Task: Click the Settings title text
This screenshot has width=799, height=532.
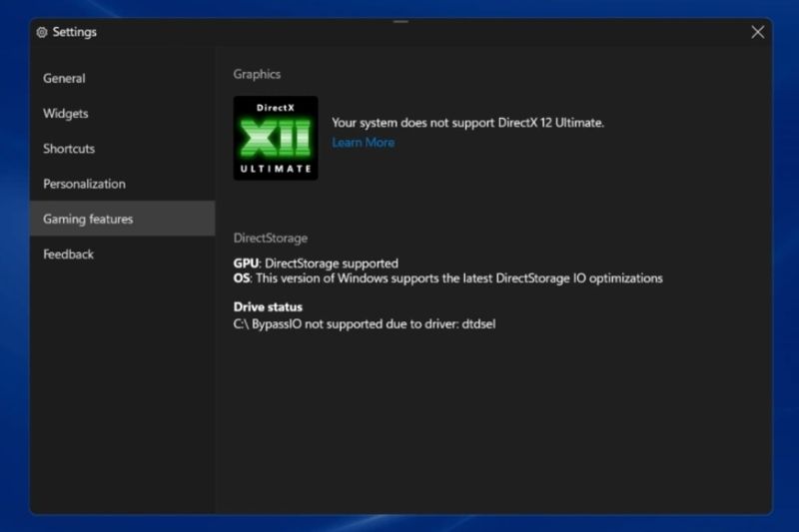Action: tap(75, 32)
